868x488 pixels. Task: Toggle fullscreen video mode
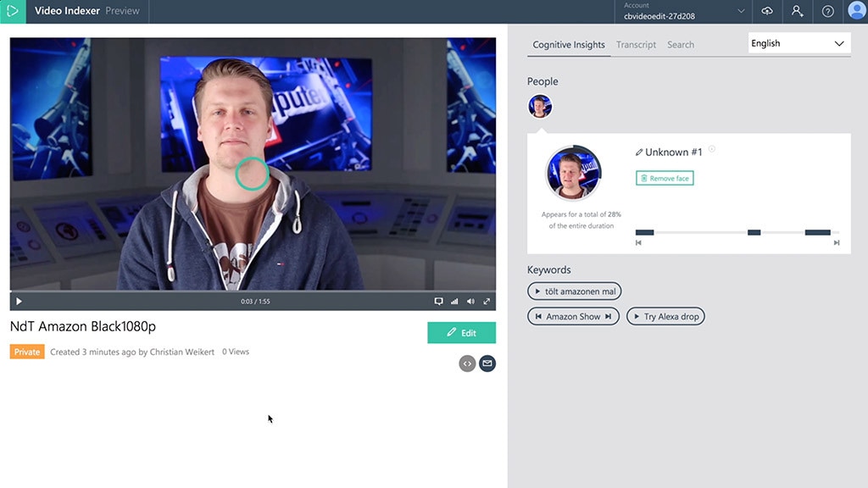click(487, 302)
